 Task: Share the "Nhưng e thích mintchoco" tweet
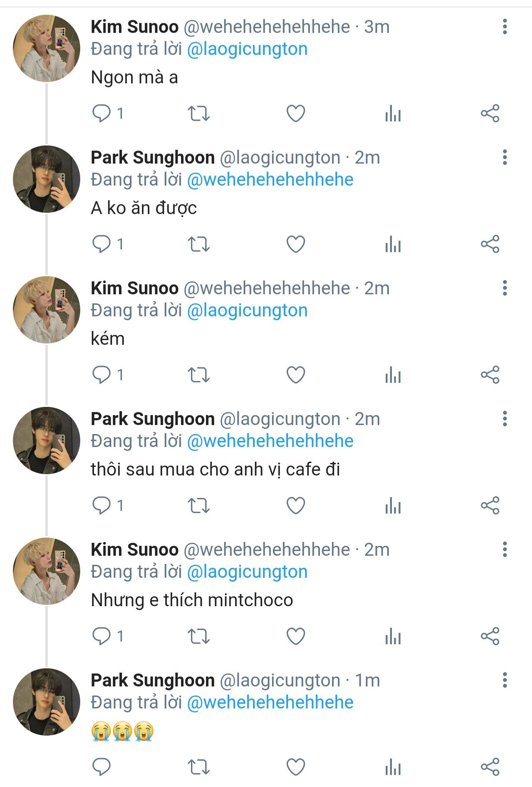[490, 636]
